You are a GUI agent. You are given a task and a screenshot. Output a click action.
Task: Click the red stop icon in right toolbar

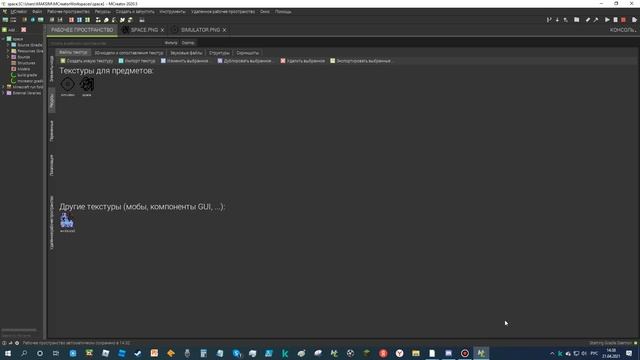pos(623,20)
